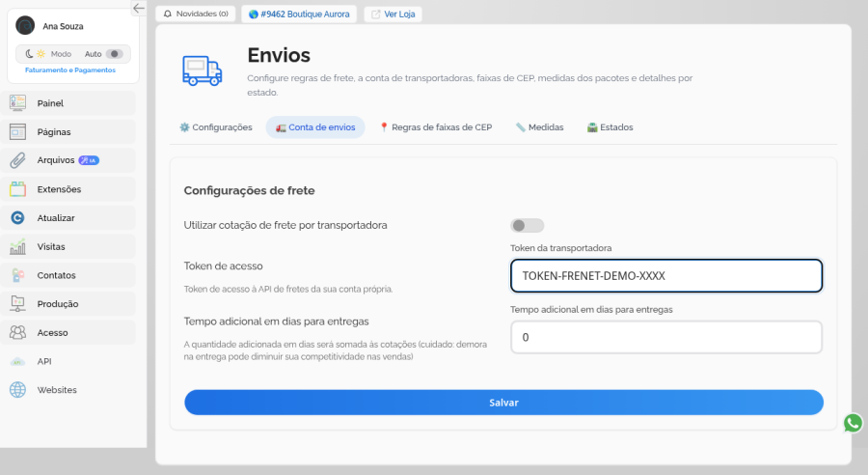Screen dimensions: 868x475
Task: Click the Extensões sidebar icon
Action: 17,189
